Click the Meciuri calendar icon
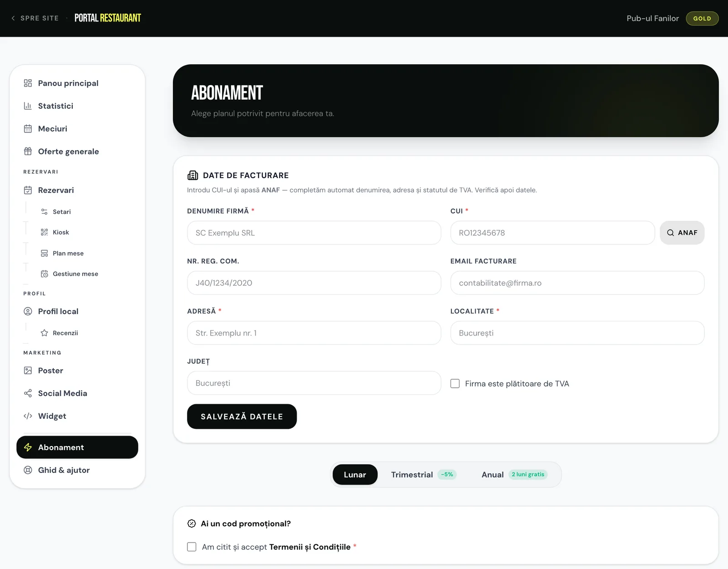The height and width of the screenshot is (569, 728). pyautogui.click(x=28, y=129)
